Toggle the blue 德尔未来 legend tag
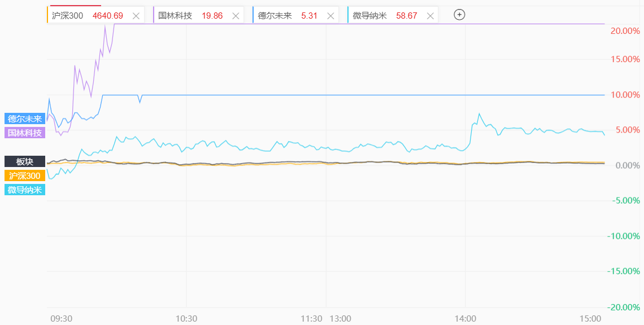The image size is (644, 325). click(x=25, y=118)
